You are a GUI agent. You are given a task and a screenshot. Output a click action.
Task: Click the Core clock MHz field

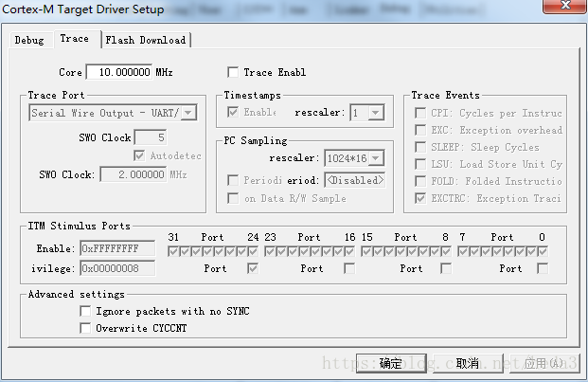(x=119, y=72)
